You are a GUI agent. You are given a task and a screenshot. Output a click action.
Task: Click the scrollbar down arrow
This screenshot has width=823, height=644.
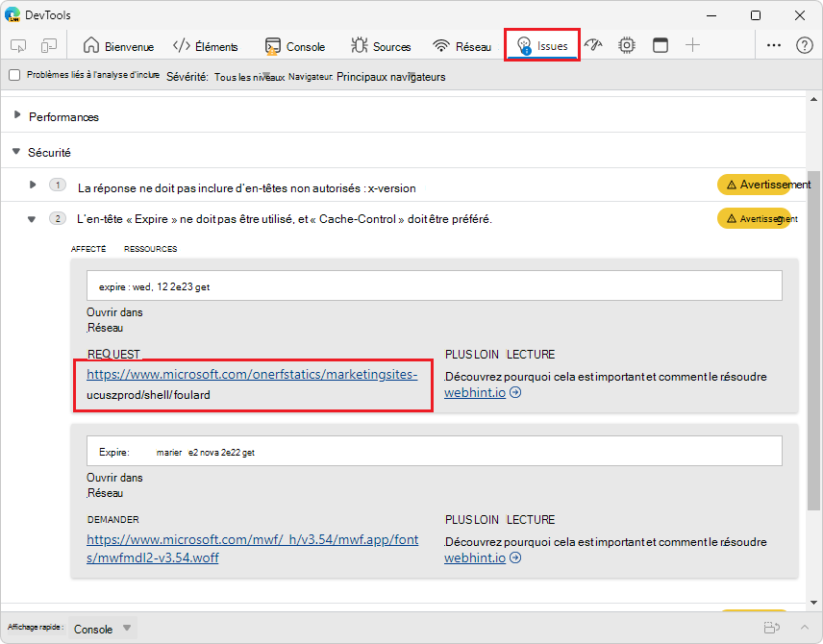point(813,603)
